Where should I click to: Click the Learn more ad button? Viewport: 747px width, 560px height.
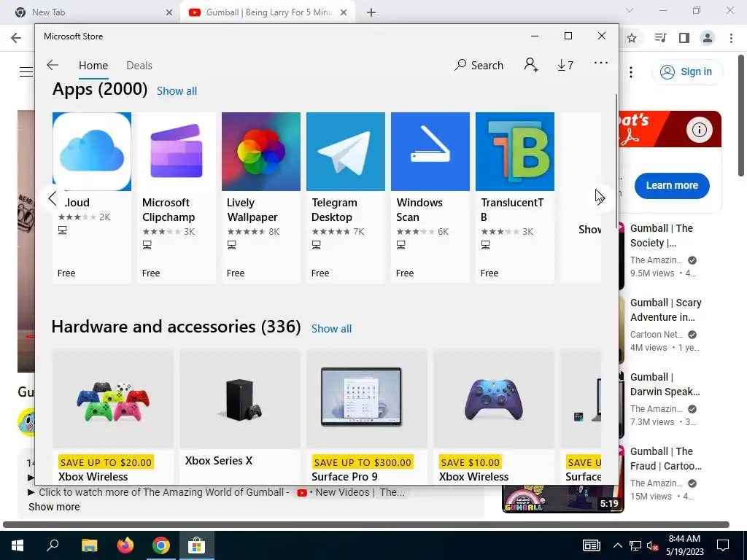(x=672, y=186)
